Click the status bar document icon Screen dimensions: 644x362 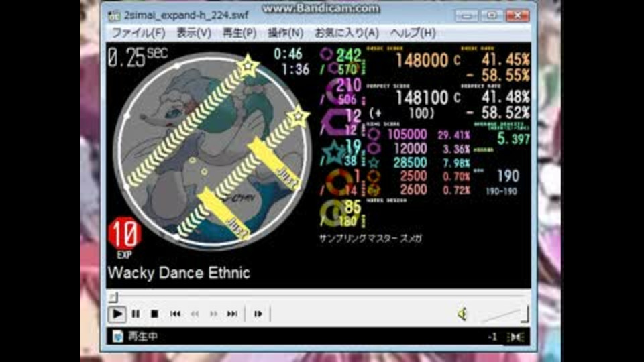point(117,337)
